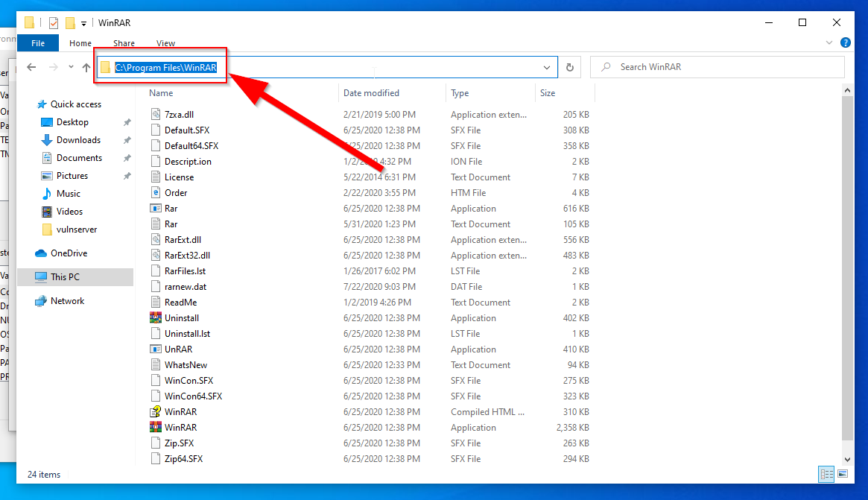Image resolution: width=868 pixels, height=500 pixels.
Task: Switch to large icons view in status bar
Action: coord(843,473)
